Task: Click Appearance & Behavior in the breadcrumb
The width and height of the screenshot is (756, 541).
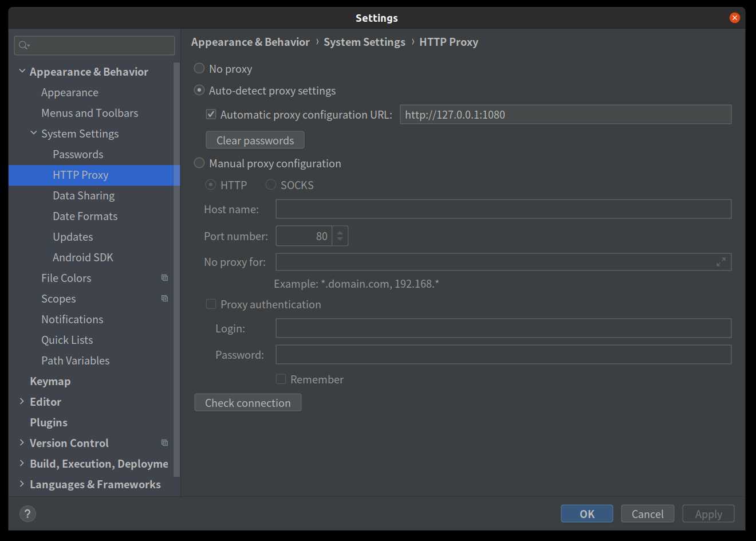Action: point(250,42)
